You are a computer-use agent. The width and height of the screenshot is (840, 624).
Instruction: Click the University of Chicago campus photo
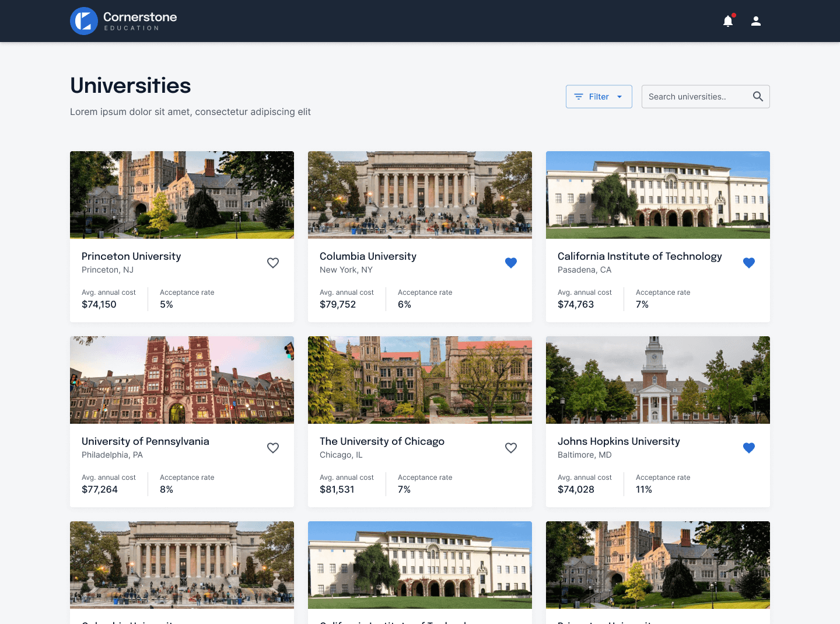[420, 380]
